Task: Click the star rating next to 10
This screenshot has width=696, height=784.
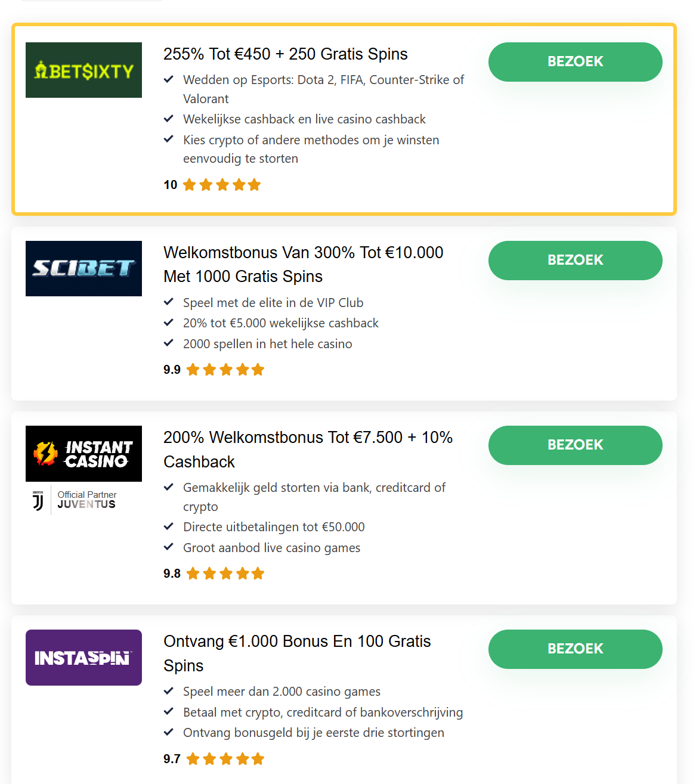Action: click(222, 185)
